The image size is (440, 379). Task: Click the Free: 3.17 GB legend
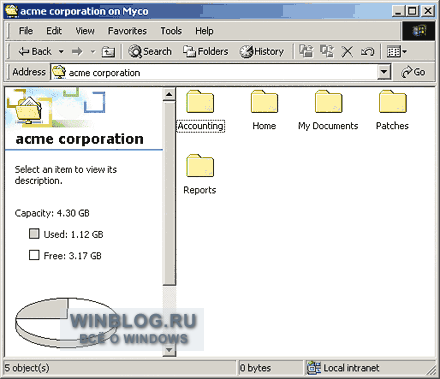65,256
